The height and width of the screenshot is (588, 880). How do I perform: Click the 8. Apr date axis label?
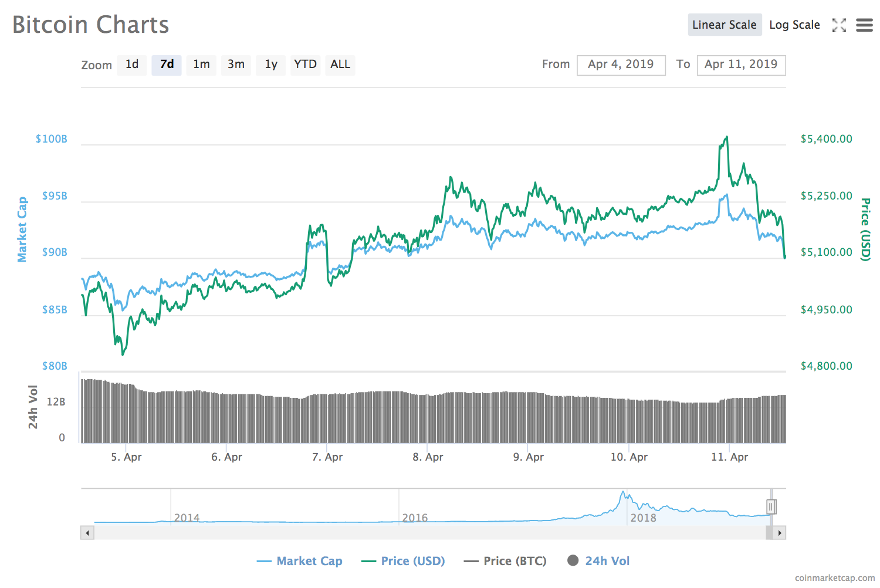[x=428, y=457]
